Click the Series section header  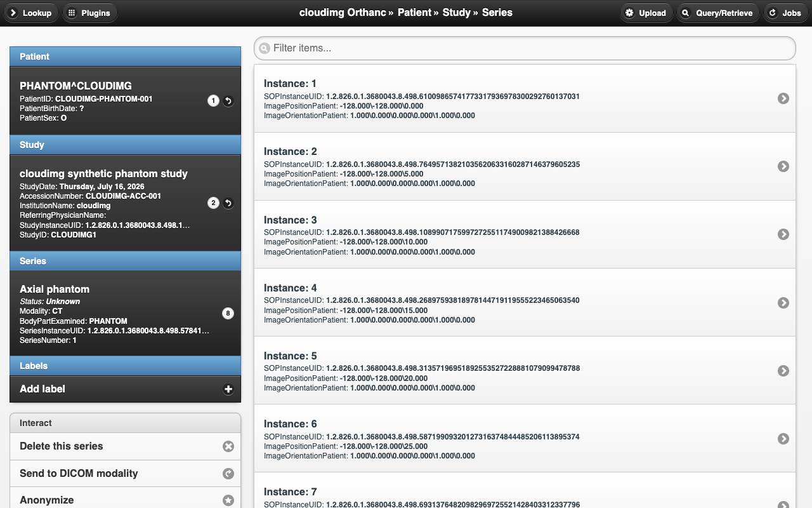(125, 261)
